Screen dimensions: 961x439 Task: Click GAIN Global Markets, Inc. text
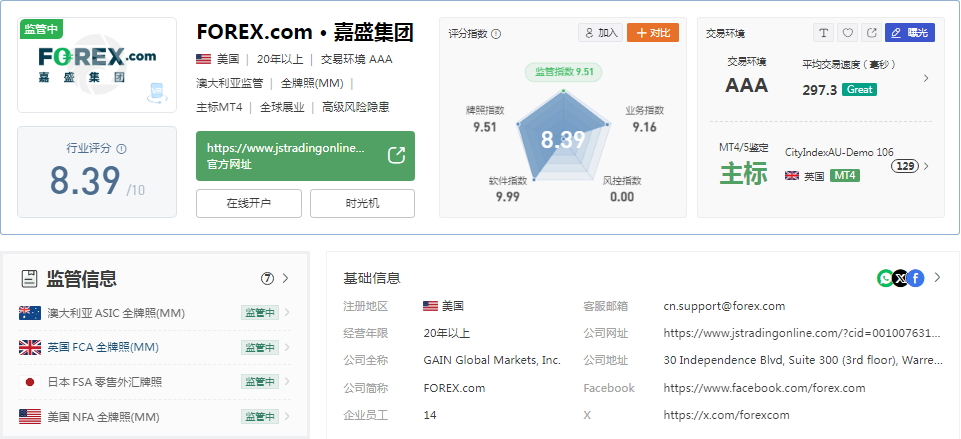(492, 361)
